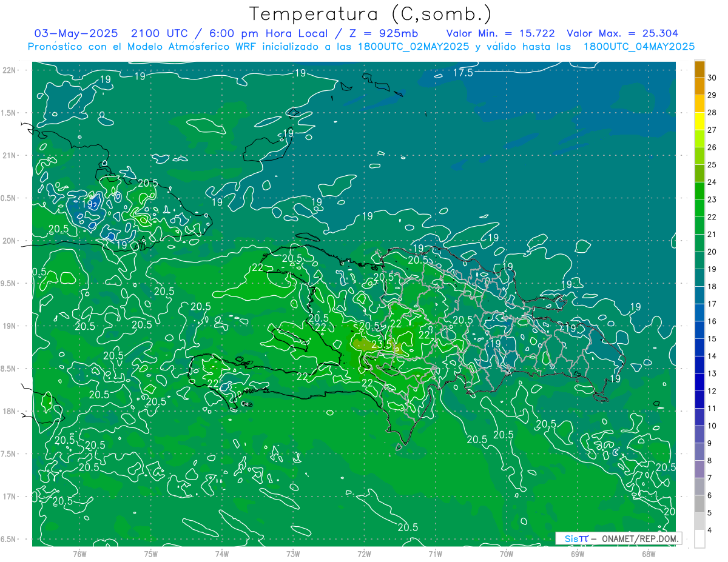Screen dimensions: 728x562
Task: Click the gray swatch between 5 and 6
Action: [700, 504]
